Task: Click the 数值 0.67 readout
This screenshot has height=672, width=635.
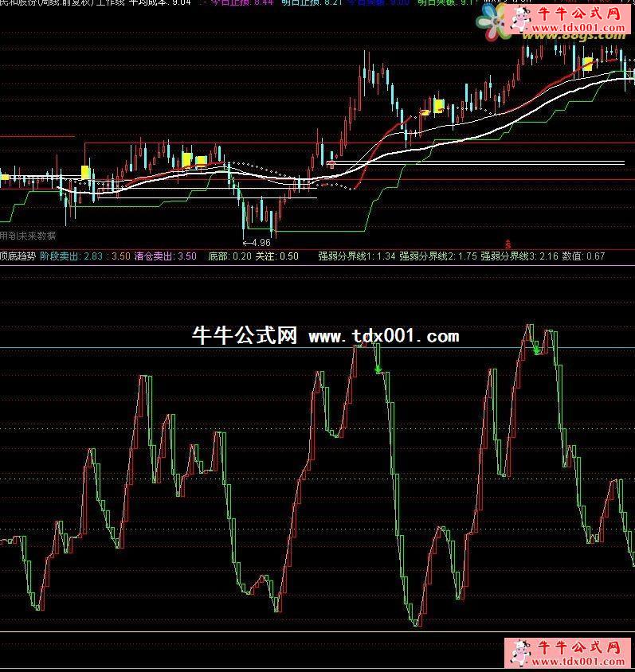Action: (583, 256)
